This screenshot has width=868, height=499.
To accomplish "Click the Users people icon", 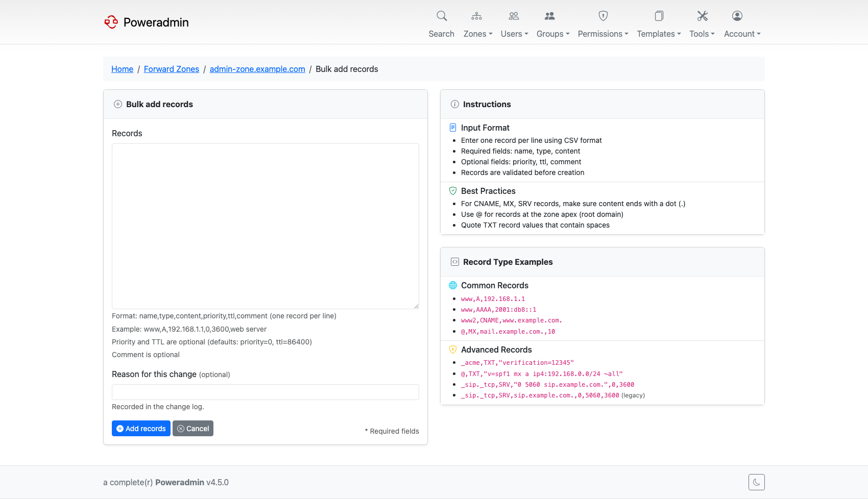I will [514, 16].
